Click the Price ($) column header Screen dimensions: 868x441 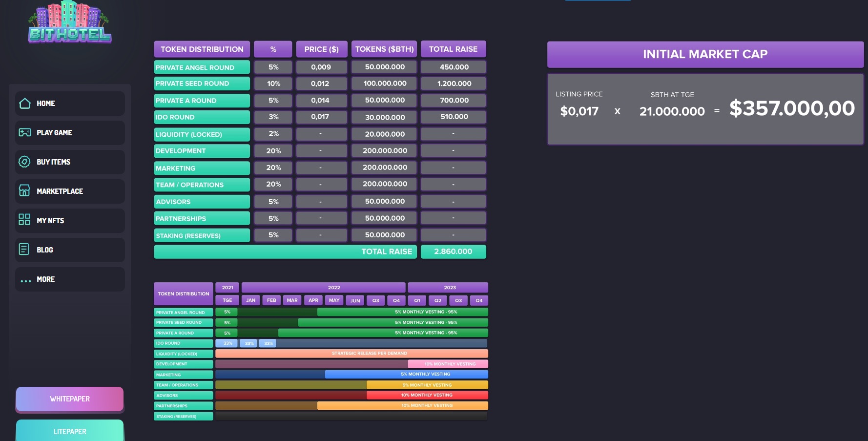coord(321,49)
